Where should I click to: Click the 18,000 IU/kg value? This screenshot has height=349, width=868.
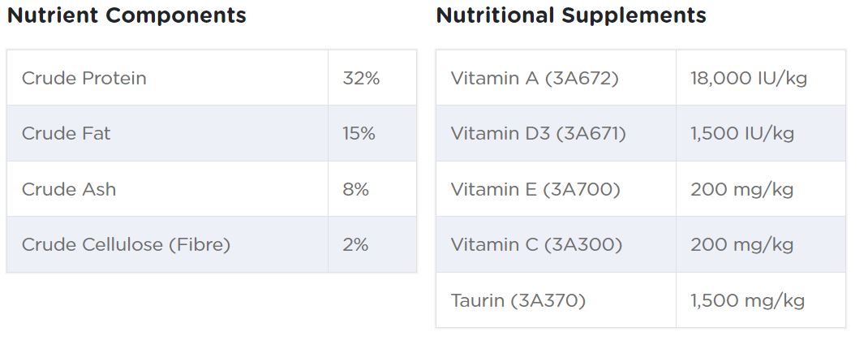tap(749, 78)
